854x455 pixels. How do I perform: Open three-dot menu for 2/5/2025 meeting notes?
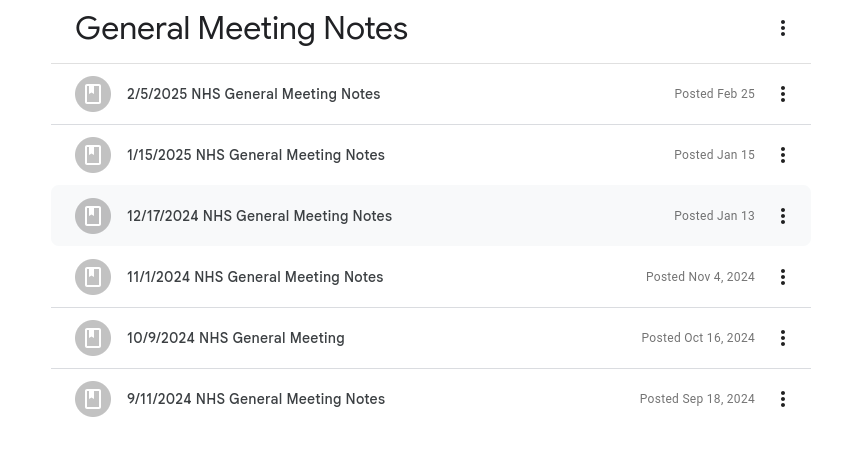click(x=783, y=94)
